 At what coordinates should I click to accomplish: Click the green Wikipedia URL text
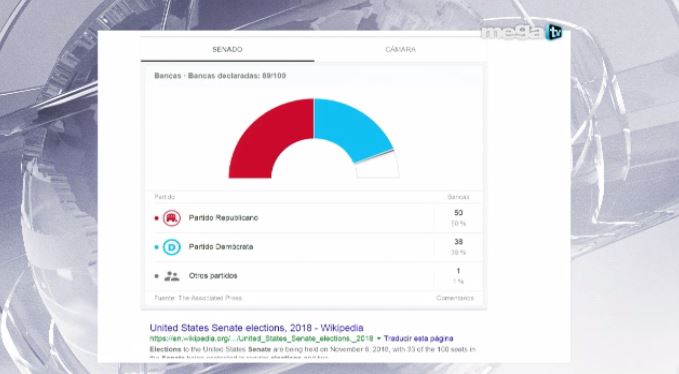(x=261, y=339)
